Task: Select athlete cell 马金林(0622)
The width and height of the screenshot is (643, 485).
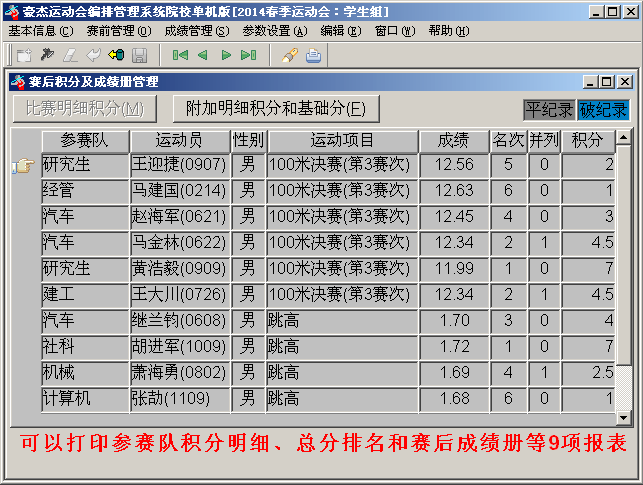Action: (180, 243)
